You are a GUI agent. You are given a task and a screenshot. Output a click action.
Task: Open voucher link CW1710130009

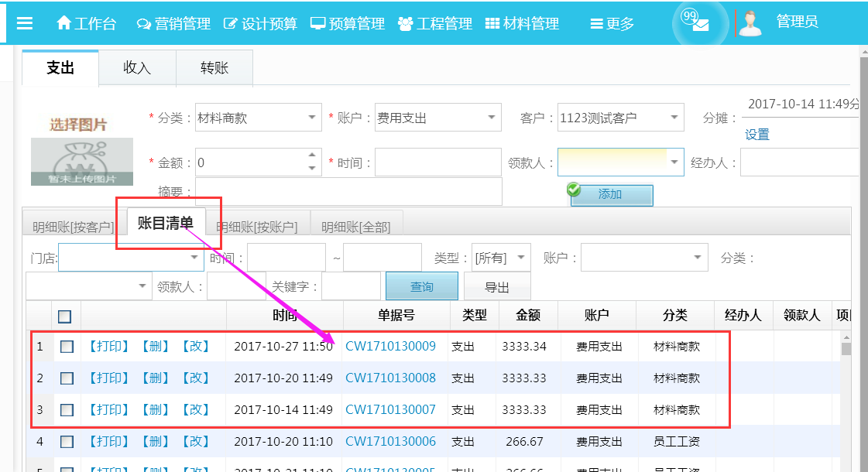(390, 347)
